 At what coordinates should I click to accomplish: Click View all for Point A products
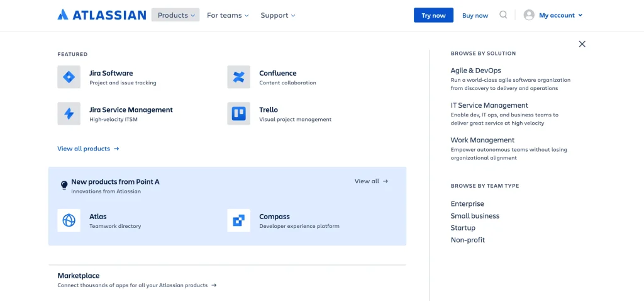[x=371, y=181]
